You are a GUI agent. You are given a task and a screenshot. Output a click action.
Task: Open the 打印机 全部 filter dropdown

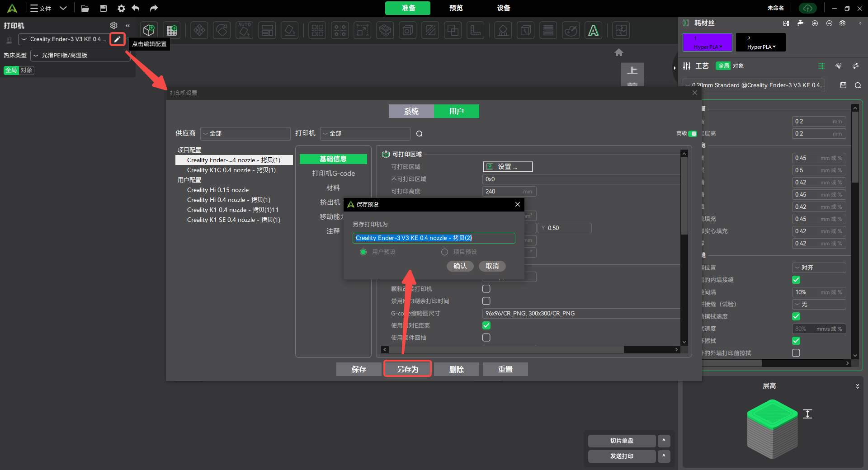click(x=365, y=134)
